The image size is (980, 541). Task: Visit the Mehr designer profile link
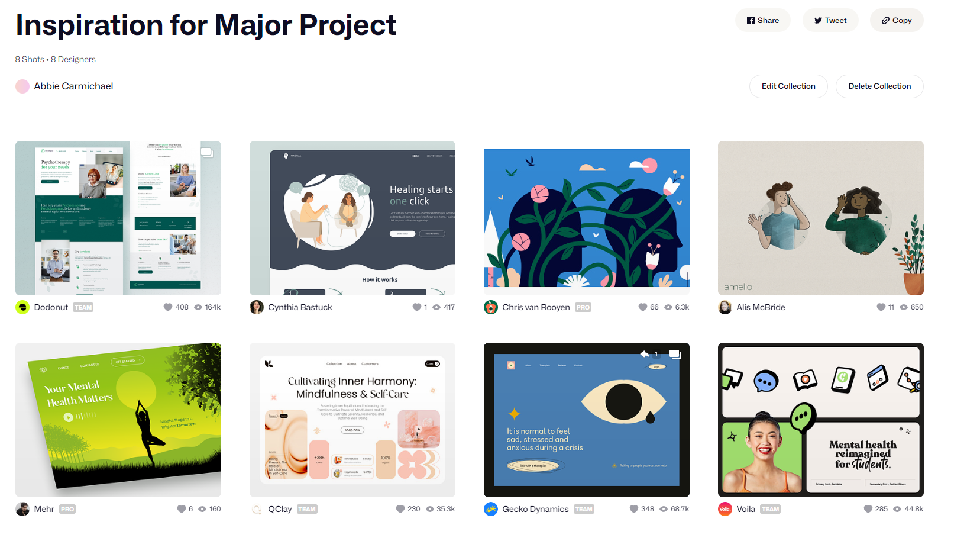click(44, 509)
